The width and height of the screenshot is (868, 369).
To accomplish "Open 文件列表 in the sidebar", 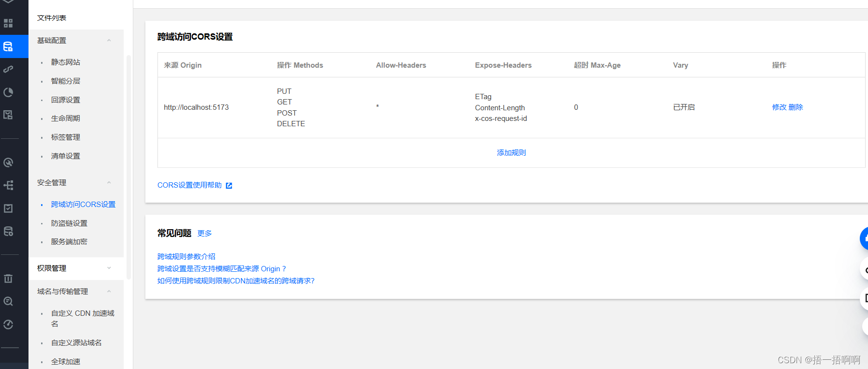I will tap(52, 18).
